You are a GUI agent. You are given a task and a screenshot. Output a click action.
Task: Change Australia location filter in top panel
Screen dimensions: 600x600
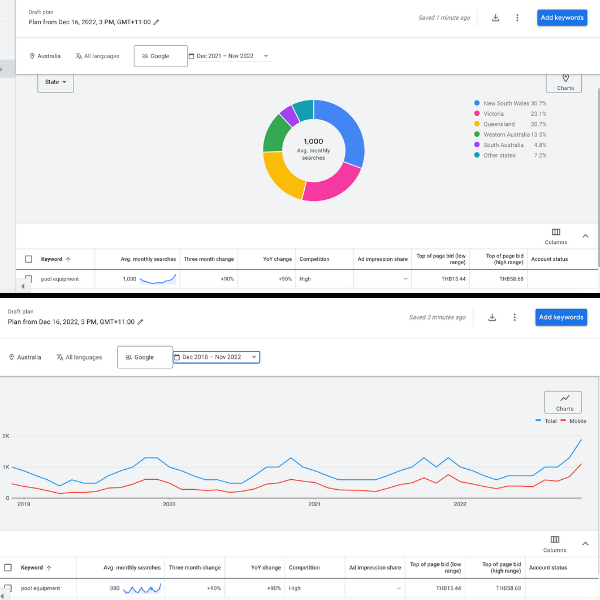[45, 56]
